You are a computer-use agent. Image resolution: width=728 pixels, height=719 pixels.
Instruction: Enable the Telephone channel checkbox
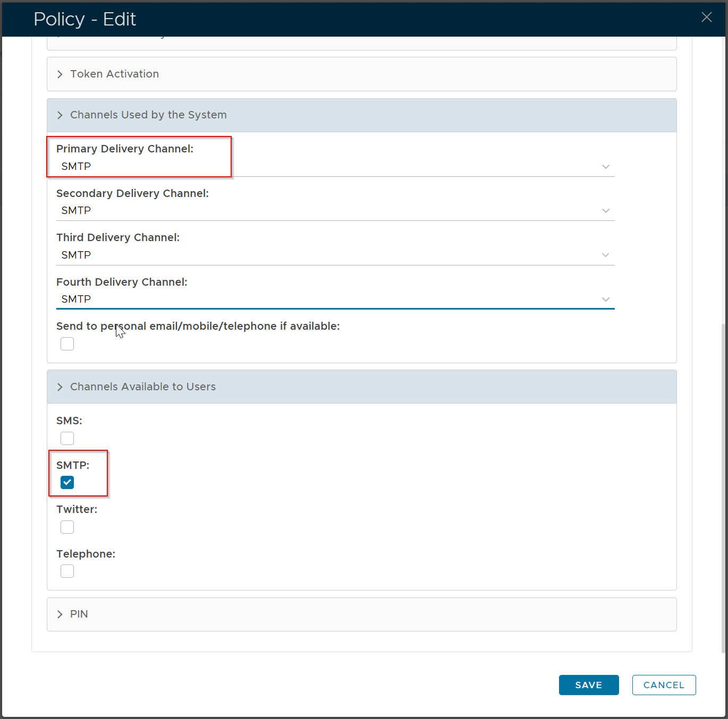coord(67,571)
